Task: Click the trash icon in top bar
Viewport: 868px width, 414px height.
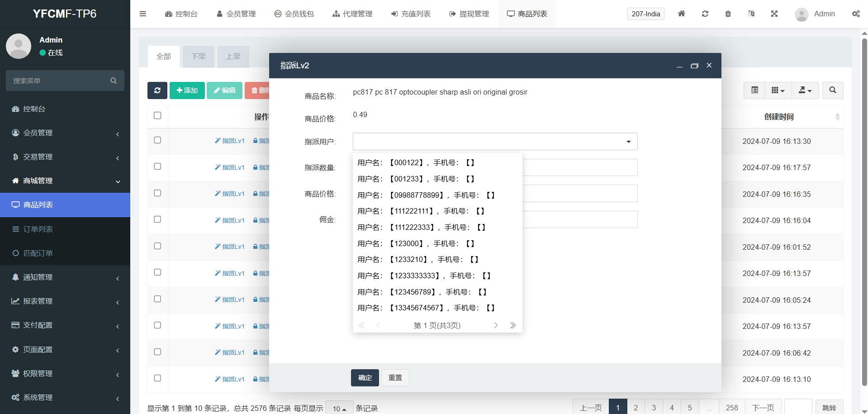Action: pyautogui.click(x=728, y=14)
